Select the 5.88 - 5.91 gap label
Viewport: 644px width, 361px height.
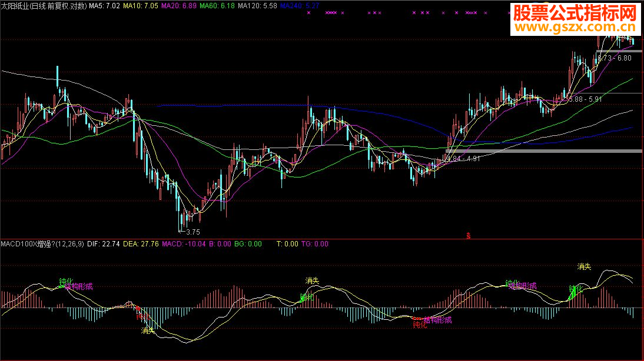[x=585, y=99]
